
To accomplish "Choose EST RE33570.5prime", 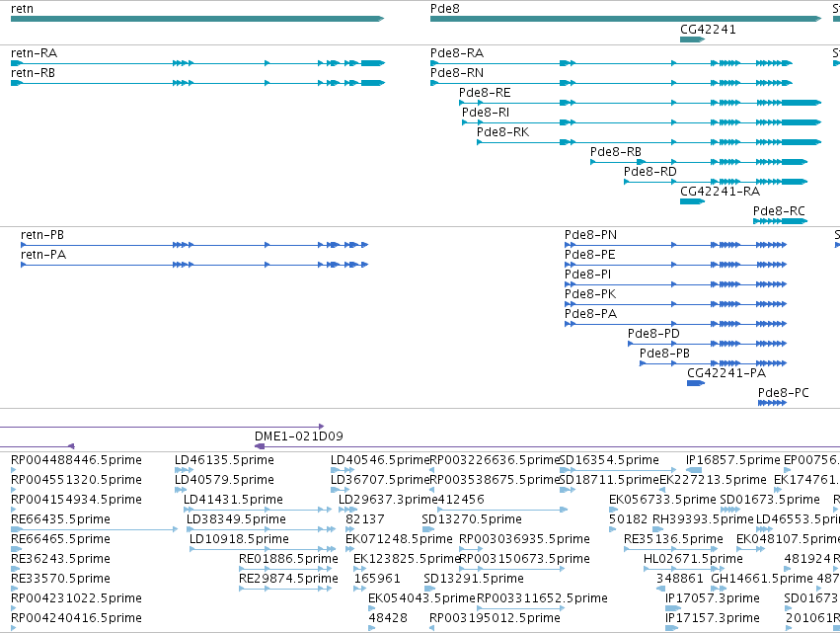I will click(60, 579).
